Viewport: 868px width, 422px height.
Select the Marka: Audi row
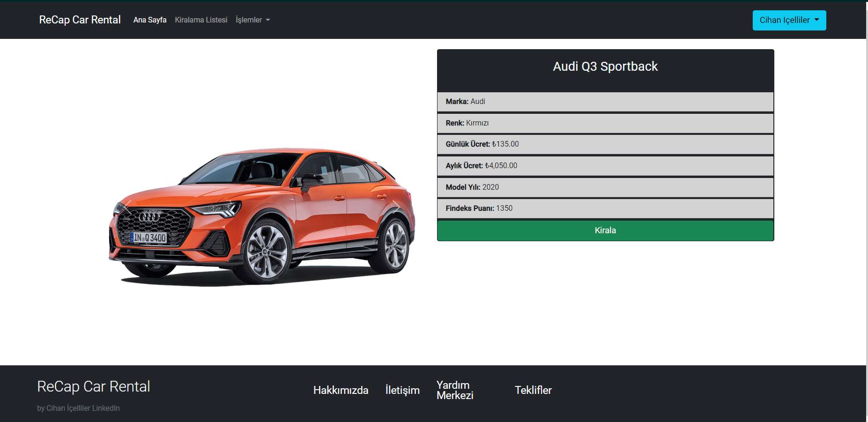(605, 102)
